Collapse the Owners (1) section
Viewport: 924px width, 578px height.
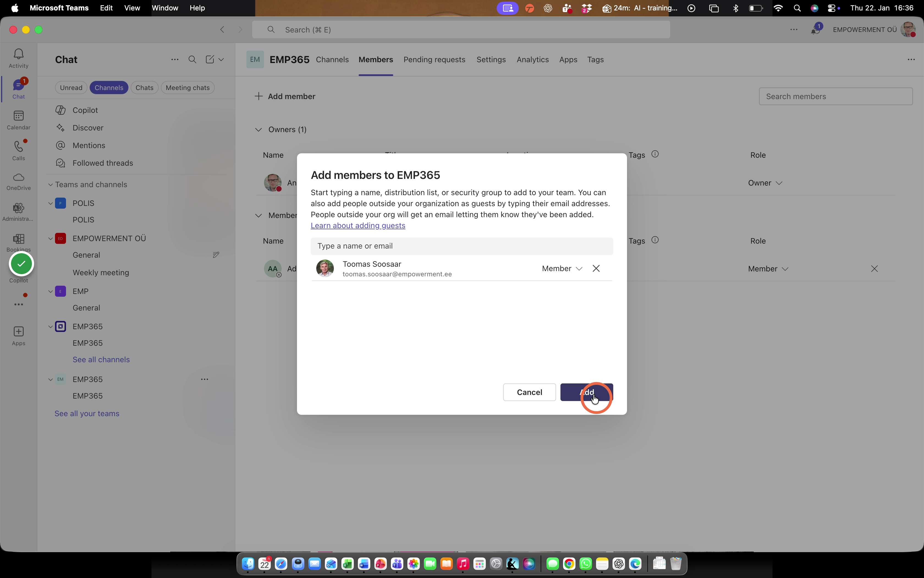pyautogui.click(x=258, y=130)
